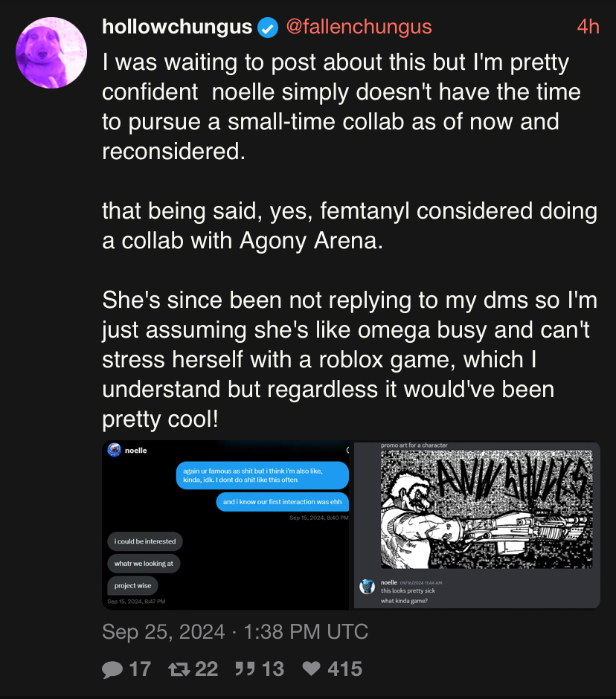
Task: Click the blue "first interaction was ehh" bubble
Action: 282,502
